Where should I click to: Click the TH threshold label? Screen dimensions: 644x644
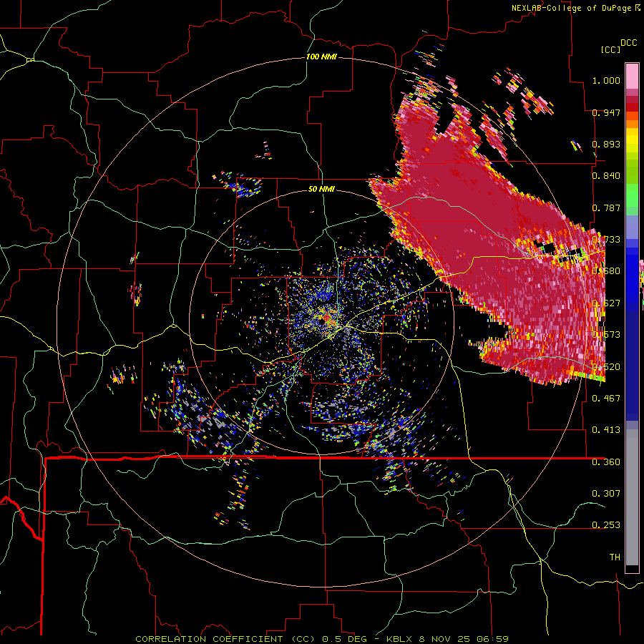click(x=615, y=557)
